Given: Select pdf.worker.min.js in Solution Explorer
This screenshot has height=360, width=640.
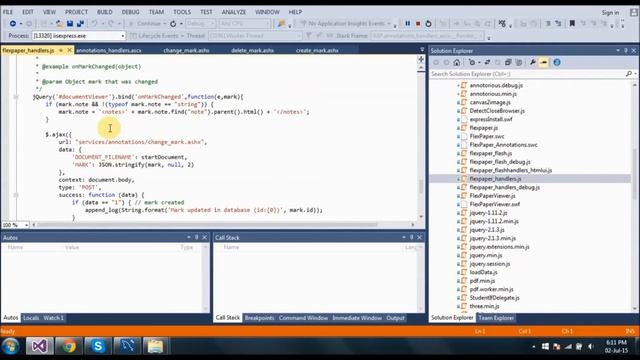Looking at the screenshot, I should [x=491, y=289].
